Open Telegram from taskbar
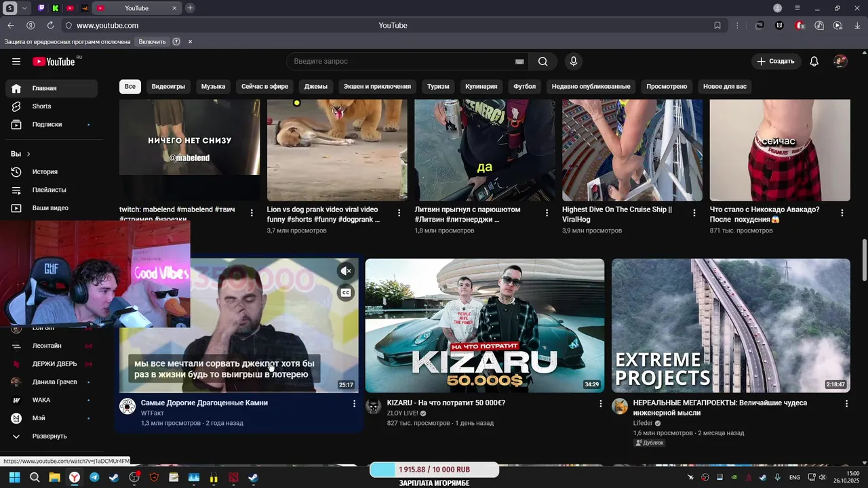The image size is (868, 488). [x=94, y=478]
